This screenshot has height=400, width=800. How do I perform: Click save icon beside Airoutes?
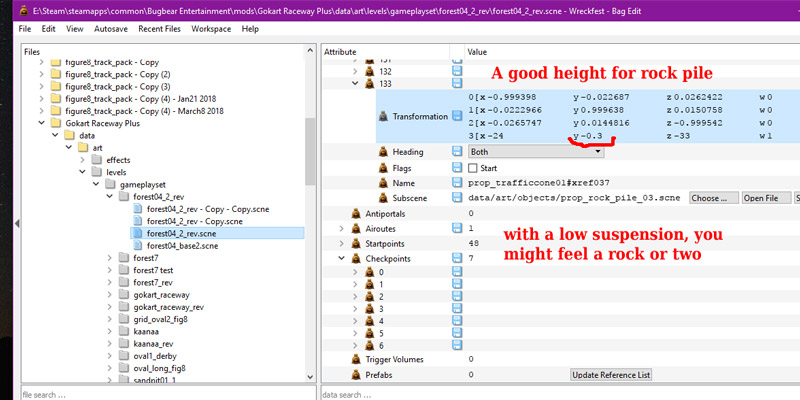click(x=457, y=229)
